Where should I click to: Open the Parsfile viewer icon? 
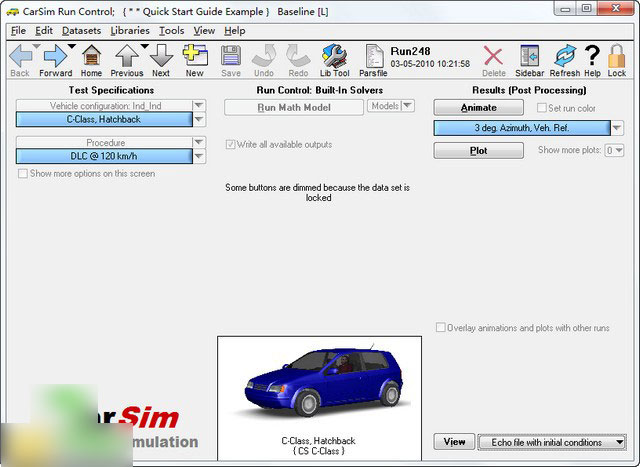click(373, 60)
